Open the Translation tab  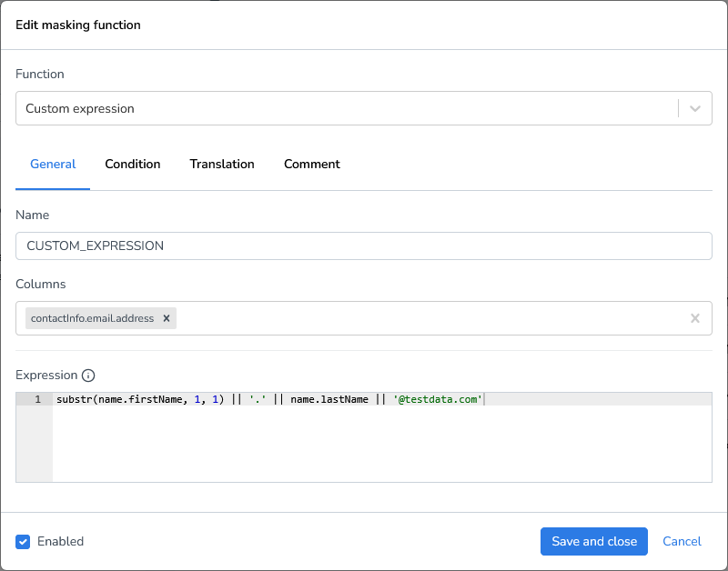point(222,165)
